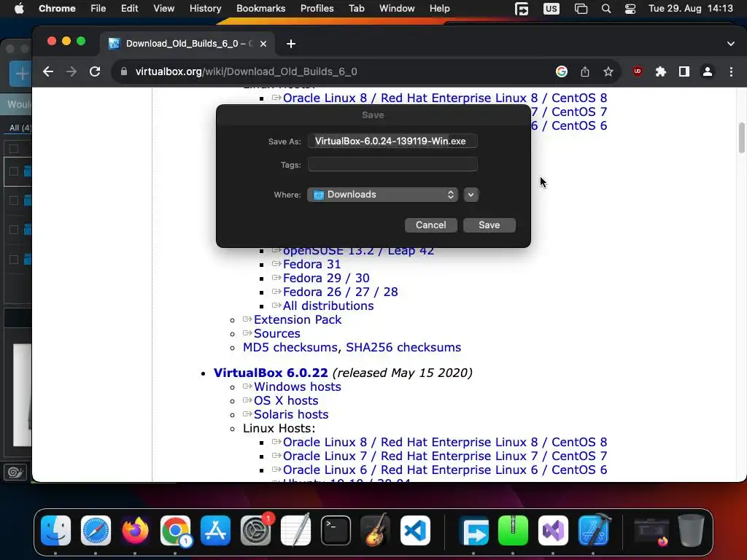Click the Chrome back arrow
747x560 pixels.
pos(47,71)
